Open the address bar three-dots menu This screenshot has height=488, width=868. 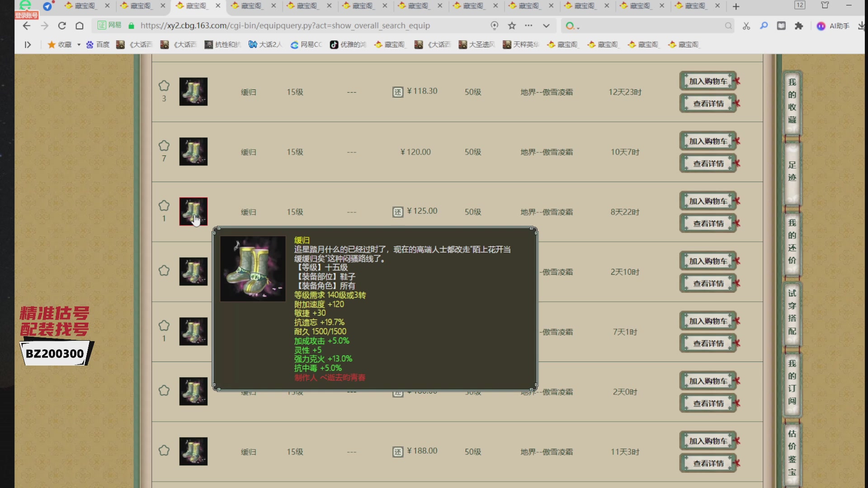click(x=528, y=26)
